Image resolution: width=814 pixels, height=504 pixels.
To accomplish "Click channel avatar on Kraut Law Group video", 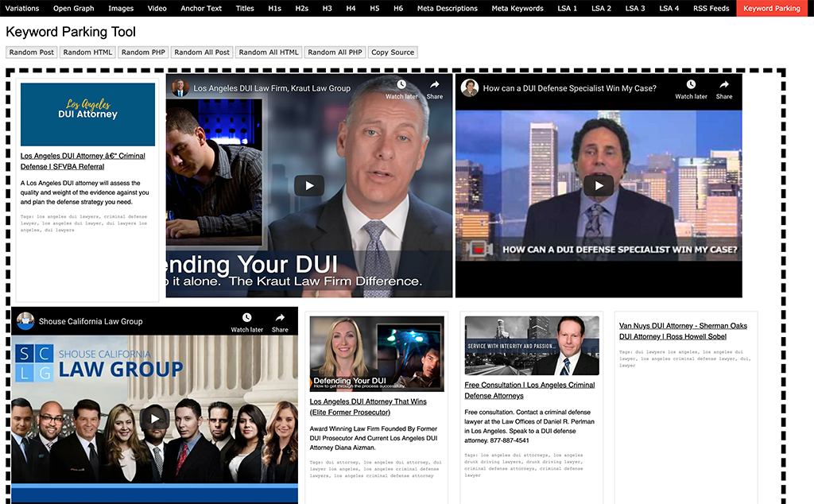I will (180, 88).
